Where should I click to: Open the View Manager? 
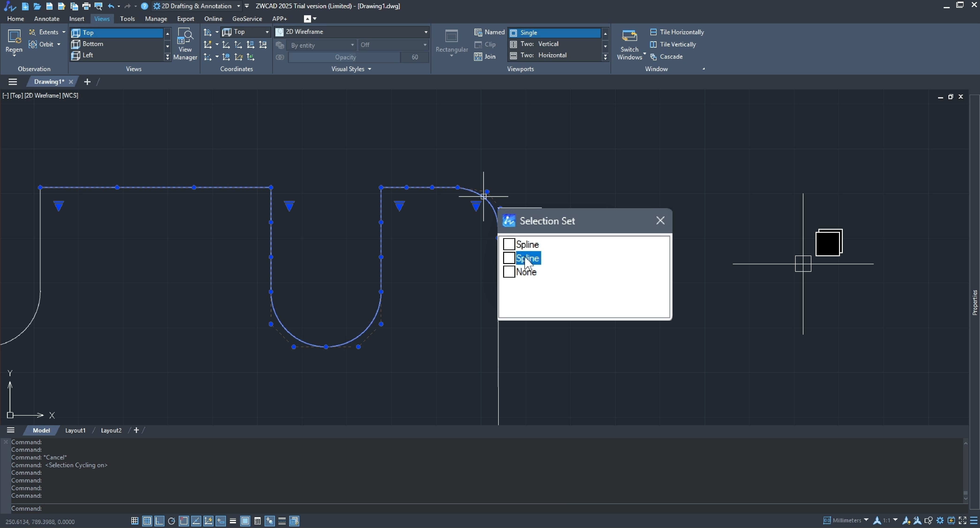pos(185,44)
